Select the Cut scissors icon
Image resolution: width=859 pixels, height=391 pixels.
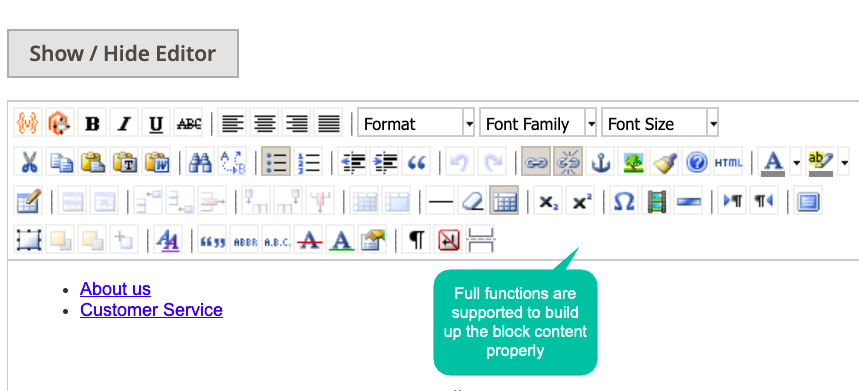click(x=27, y=162)
